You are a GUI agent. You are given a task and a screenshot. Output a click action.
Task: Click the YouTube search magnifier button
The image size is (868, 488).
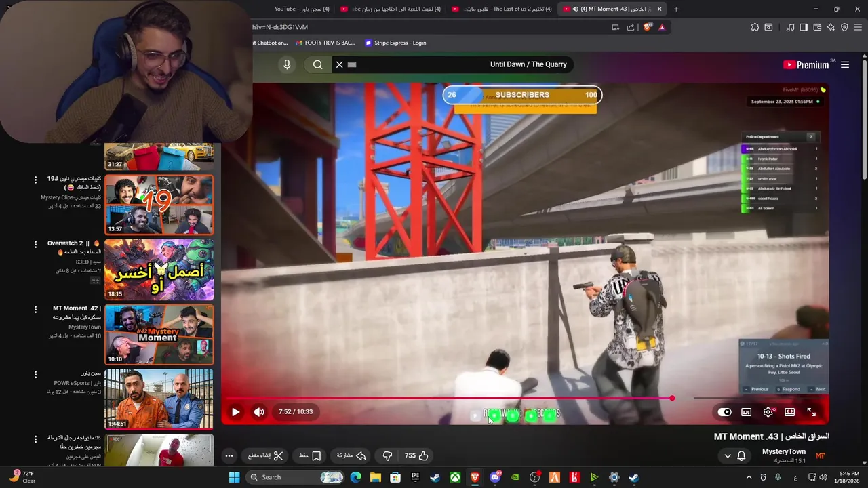[317, 64]
